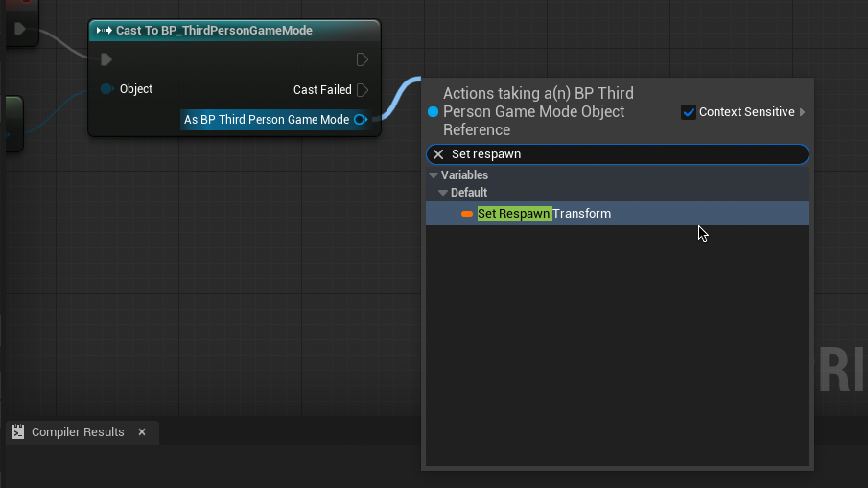This screenshot has width=868, height=488.
Task: Click the Object input pin
Action: [x=107, y=89]
